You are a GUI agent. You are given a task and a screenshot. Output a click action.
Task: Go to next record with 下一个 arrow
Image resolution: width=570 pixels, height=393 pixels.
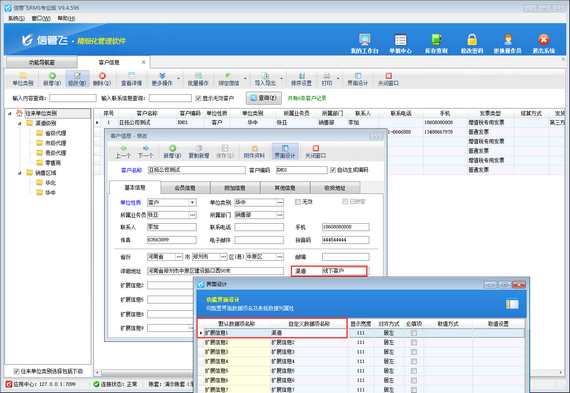pyautogui.click(x=145, y=151)
